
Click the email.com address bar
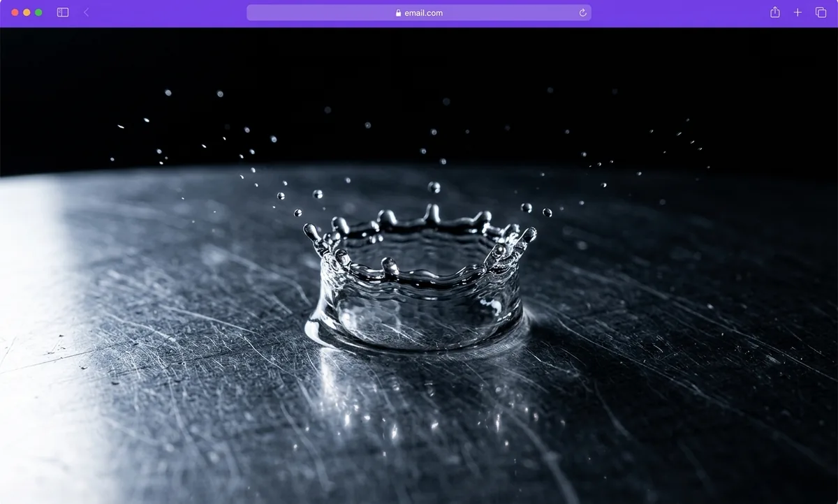[419, 13]
